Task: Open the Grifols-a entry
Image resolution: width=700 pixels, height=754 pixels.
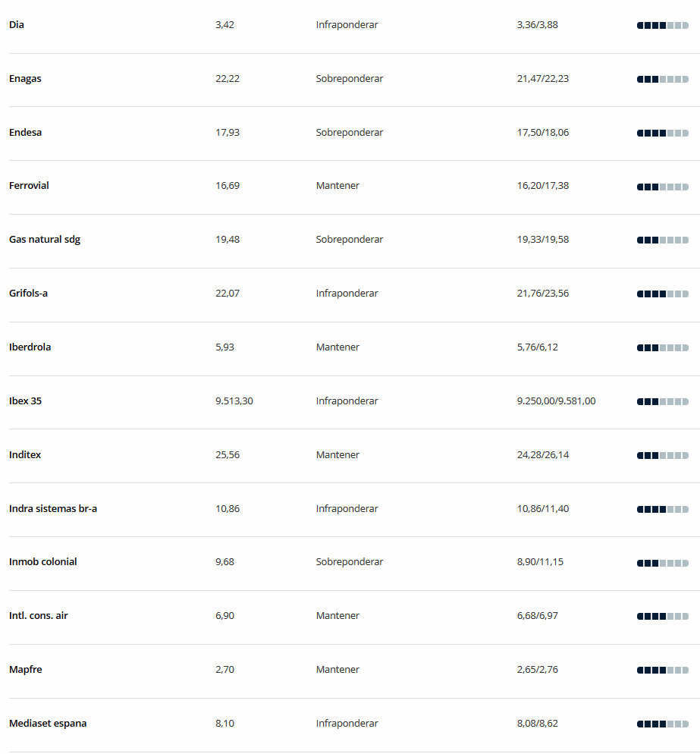Action: (28, 294)
